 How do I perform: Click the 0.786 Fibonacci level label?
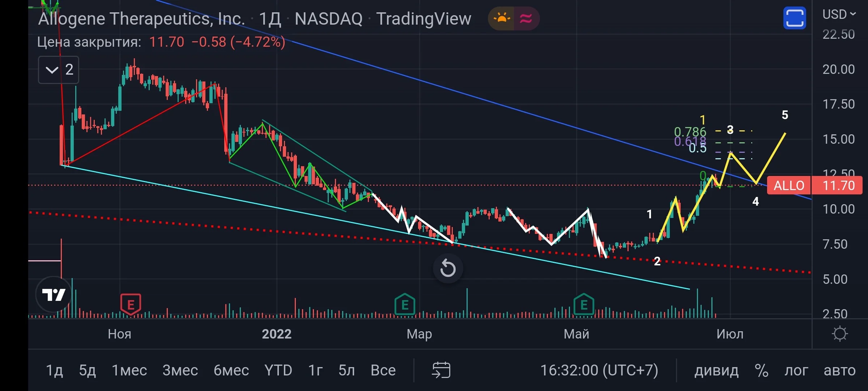click(x=690, y=132)
